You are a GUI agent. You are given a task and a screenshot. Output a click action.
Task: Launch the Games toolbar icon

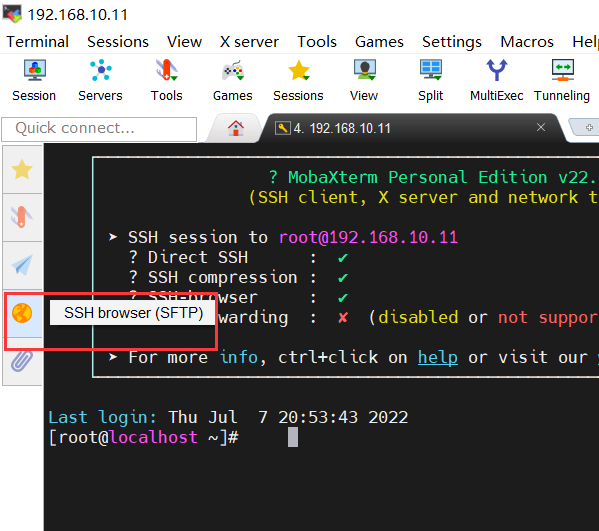point(233,81)
